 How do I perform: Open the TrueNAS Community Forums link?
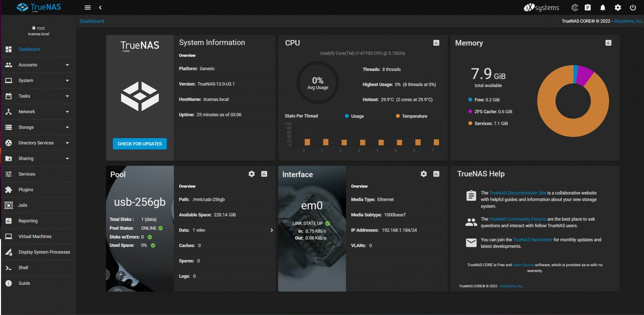(518, 219)
